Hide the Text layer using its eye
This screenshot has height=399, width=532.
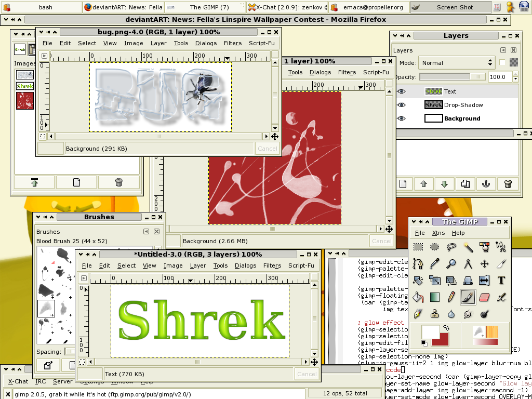(x=402, y=91)
